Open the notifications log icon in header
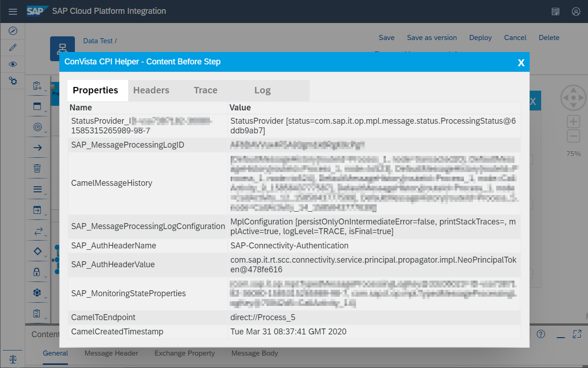The height and width of the screenshot is (368, 588). (x=555, y=11)
